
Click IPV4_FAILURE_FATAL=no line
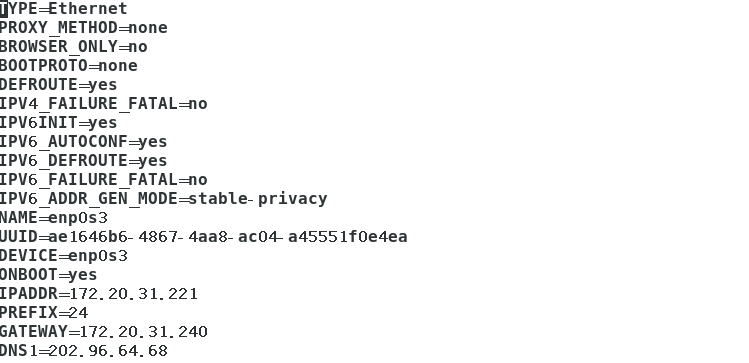104,104
